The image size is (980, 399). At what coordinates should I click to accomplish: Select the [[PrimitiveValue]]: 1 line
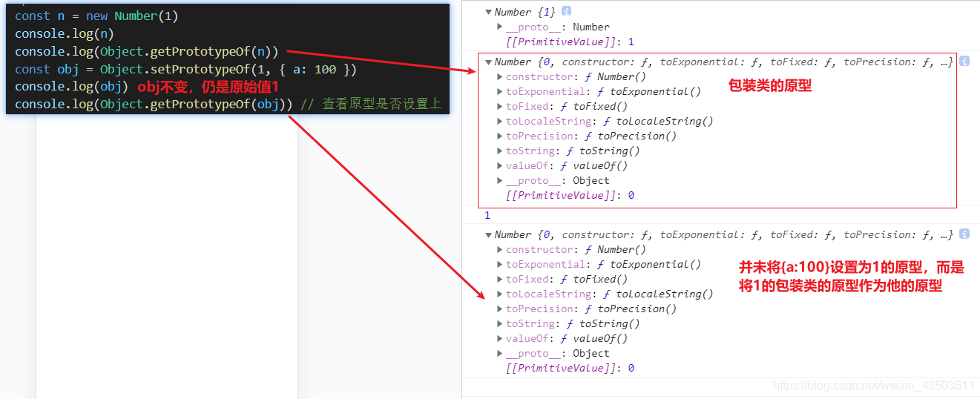coord(570,42)
